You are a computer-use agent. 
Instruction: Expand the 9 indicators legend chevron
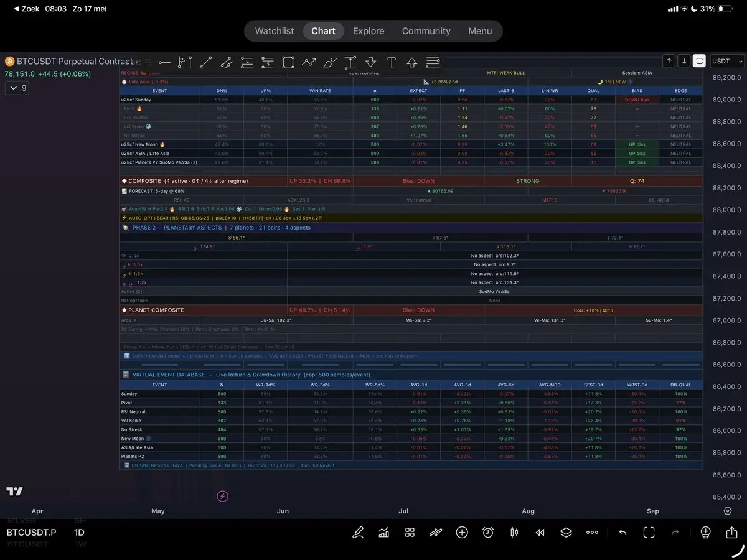(x=16, y=88)
